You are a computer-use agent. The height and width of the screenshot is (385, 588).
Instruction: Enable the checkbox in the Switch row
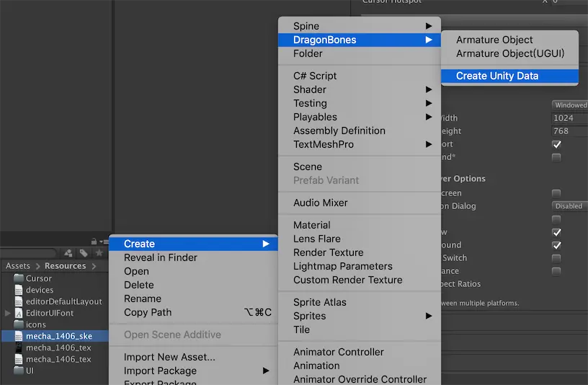coord(556,258)
